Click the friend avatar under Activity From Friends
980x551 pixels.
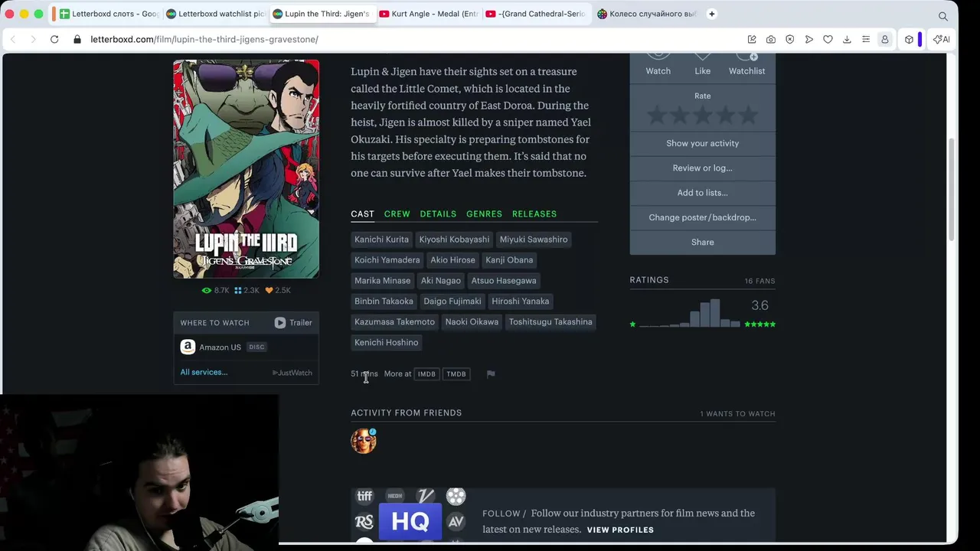[x=364, y=441]
